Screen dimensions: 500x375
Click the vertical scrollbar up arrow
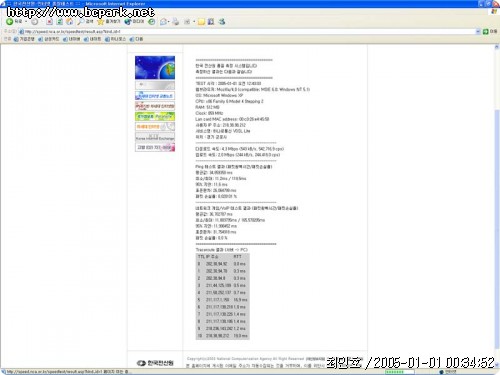click(497, 48)
